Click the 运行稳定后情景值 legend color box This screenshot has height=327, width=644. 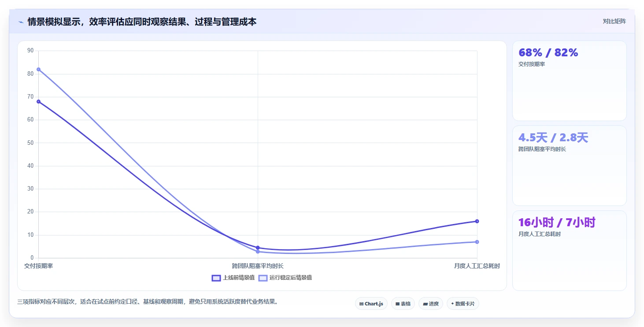coord(263,278)
